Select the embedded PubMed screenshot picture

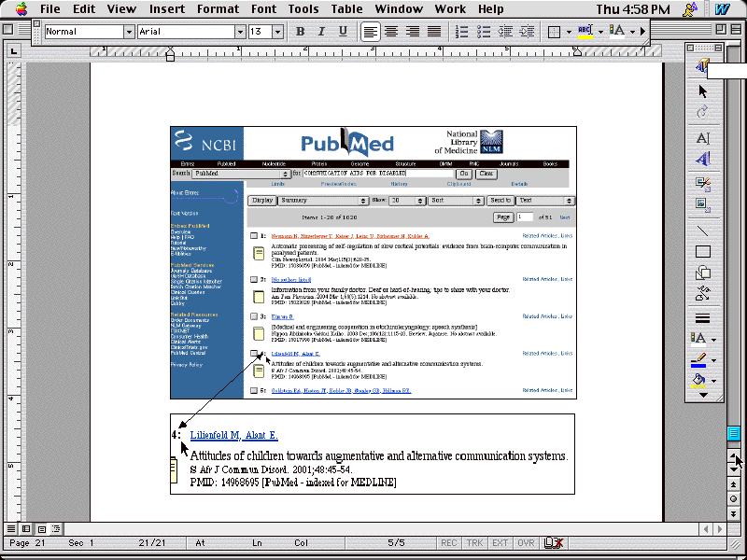tap(373, 263)
